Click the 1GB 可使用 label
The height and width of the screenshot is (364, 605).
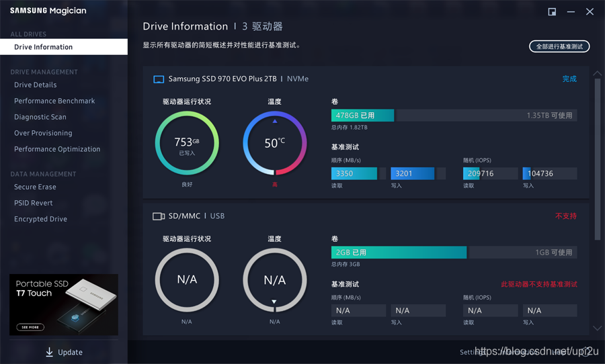coord(554,253)
